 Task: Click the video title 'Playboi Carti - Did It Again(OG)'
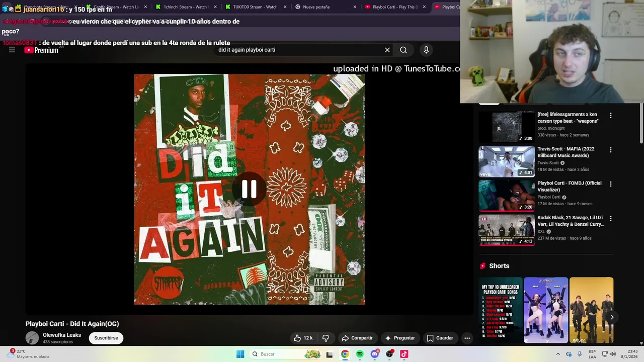[72, 324]
